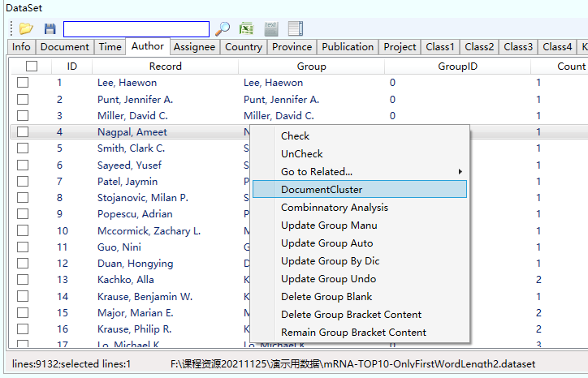
Task: Toggle the select-all checkbox in header
Action: (32, 67)
